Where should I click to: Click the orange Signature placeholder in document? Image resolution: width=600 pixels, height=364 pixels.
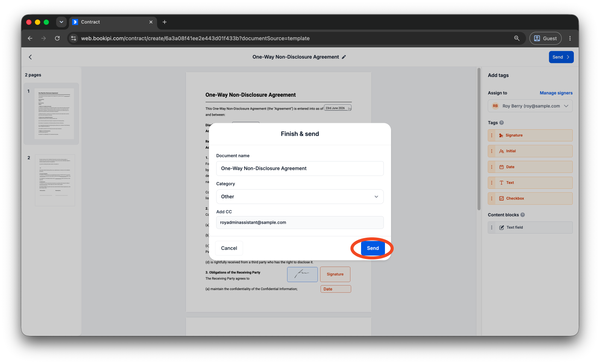pos(335,274)
